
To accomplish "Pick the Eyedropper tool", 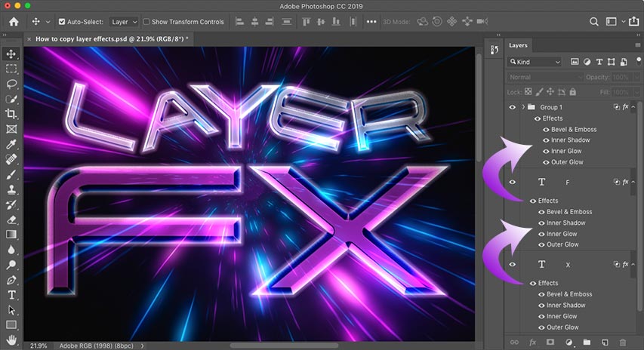I will (11, 144).
